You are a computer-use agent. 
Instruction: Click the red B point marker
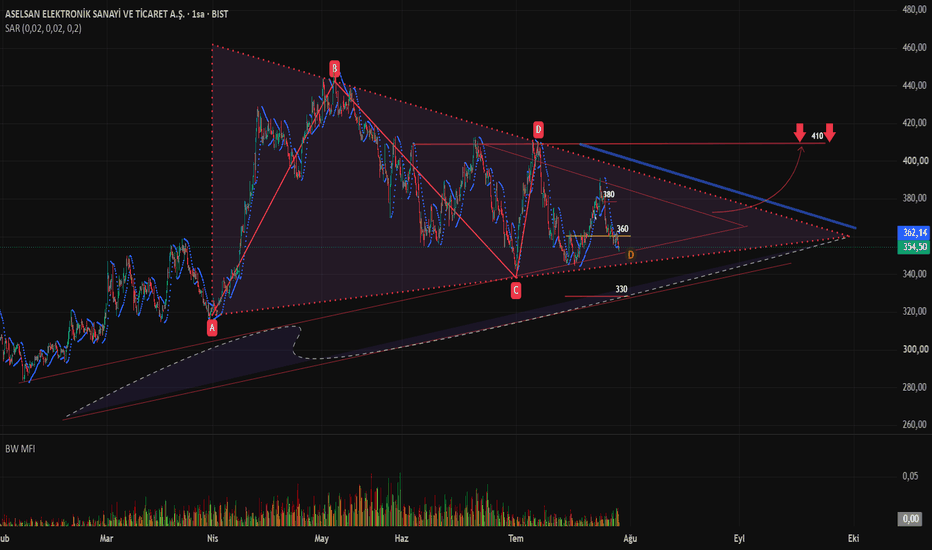[x=335, y=68]
